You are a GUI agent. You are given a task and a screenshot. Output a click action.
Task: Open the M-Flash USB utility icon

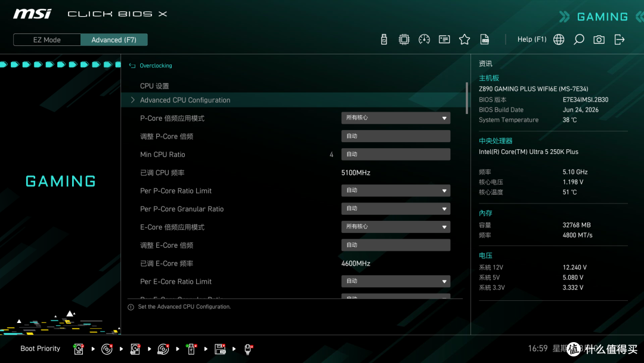pos(383,39)
